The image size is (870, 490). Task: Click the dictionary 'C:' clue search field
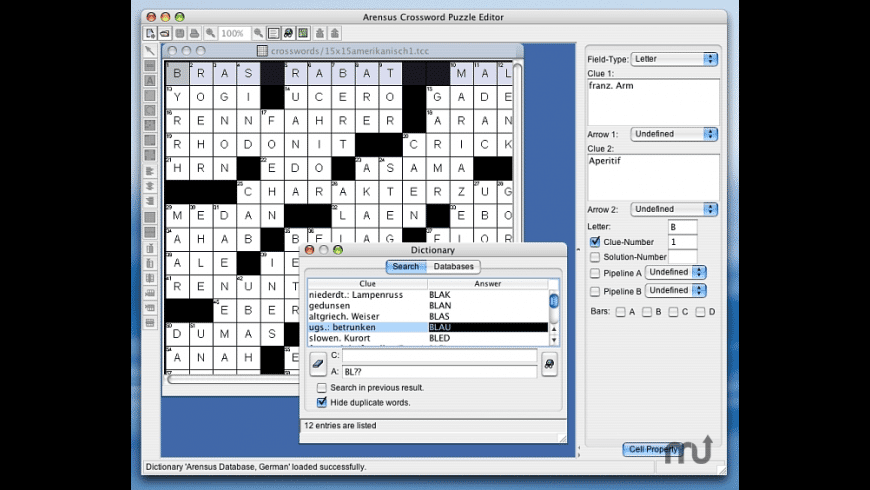point(439,355)
